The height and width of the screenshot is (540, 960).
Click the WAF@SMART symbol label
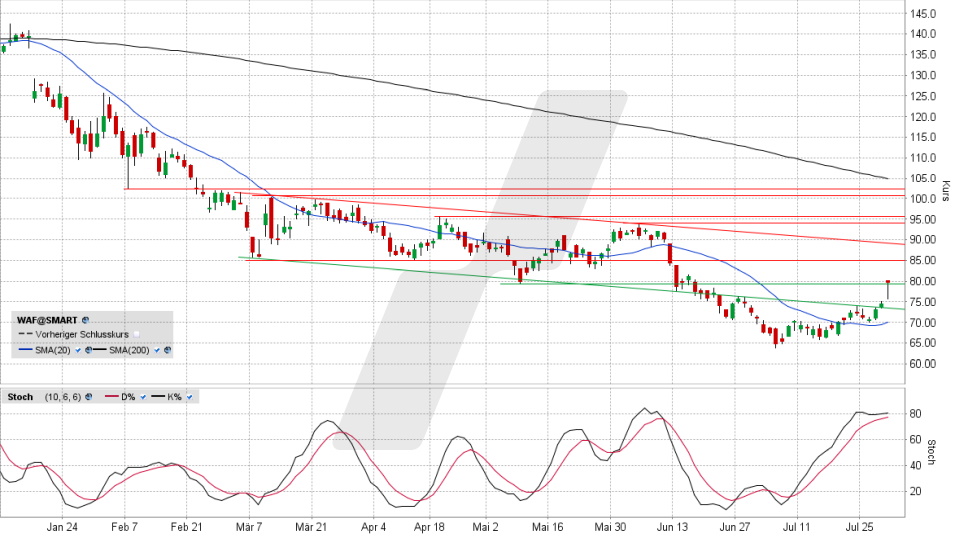tap(47, 320)
